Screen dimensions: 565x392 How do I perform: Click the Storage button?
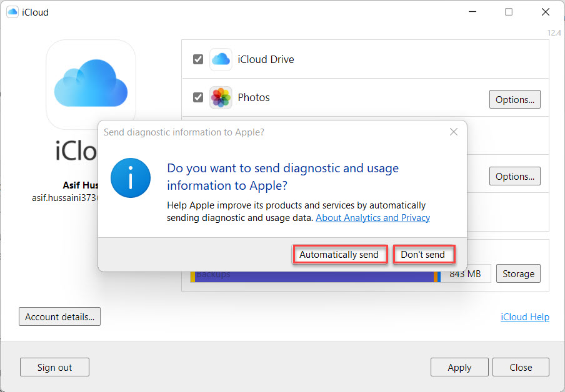518,273
